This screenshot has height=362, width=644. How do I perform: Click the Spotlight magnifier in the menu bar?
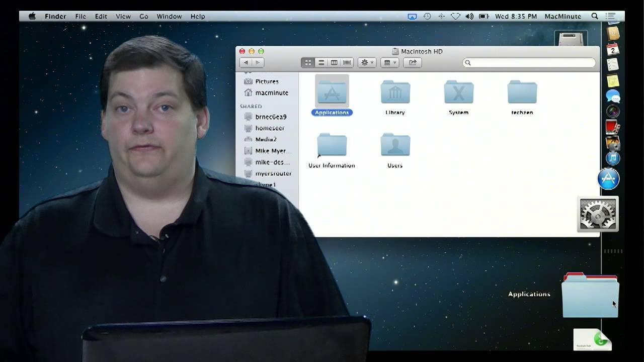594,16
